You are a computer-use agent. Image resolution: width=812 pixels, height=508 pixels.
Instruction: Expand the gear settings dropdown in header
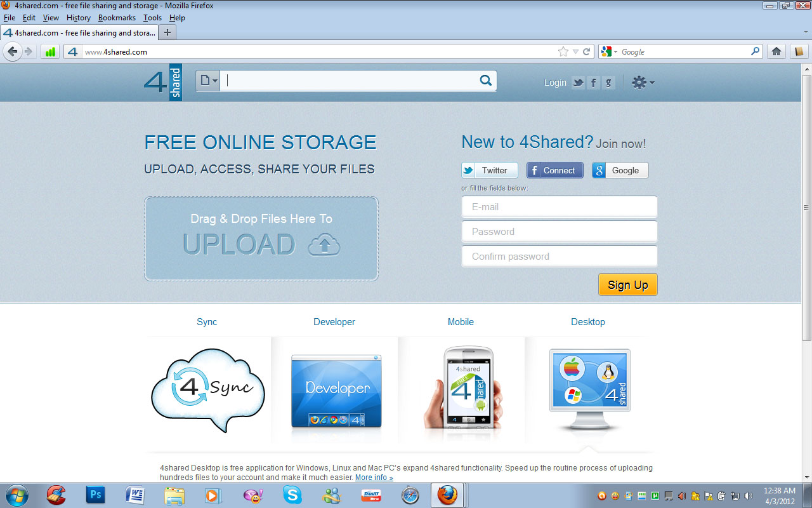coord(643,83)
